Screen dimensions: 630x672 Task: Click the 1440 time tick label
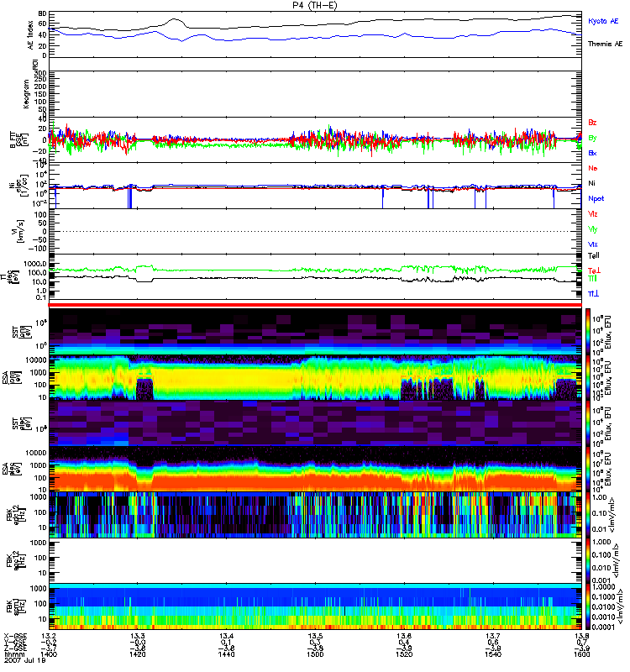[x=226, y=654]
